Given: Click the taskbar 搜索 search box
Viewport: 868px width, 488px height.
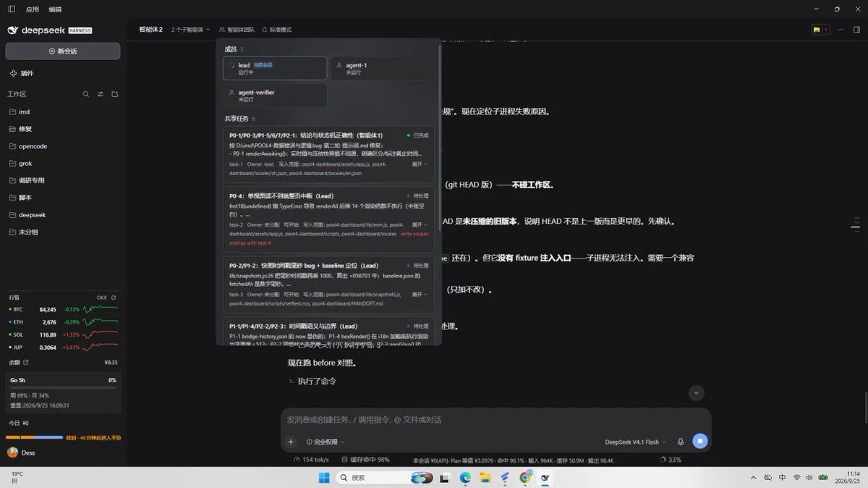Looking at the screenshot, I should (x=383, y=478).
